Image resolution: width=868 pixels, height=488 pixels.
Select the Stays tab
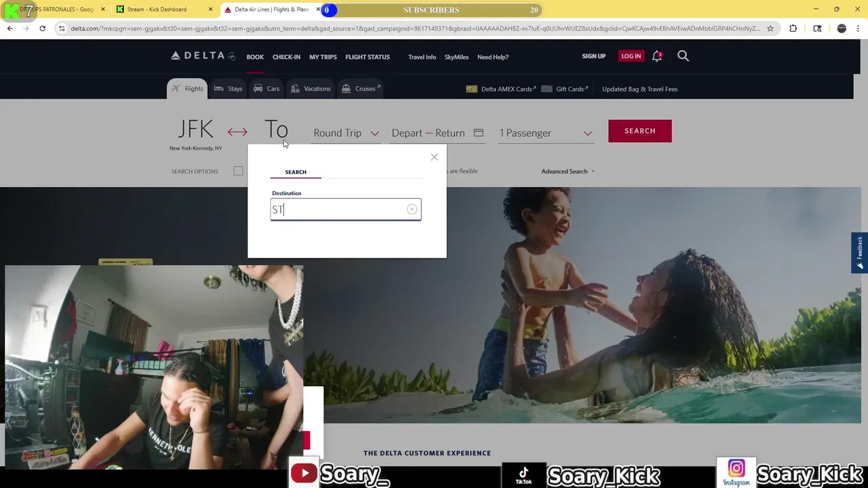(228, 89)
